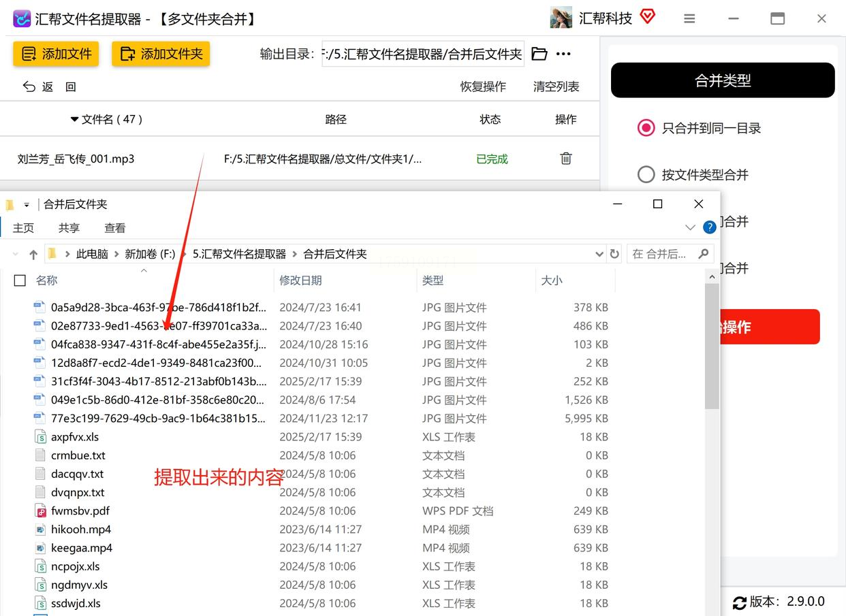Click the blue help icon in Explorer
846x616 pixels.
709,227
